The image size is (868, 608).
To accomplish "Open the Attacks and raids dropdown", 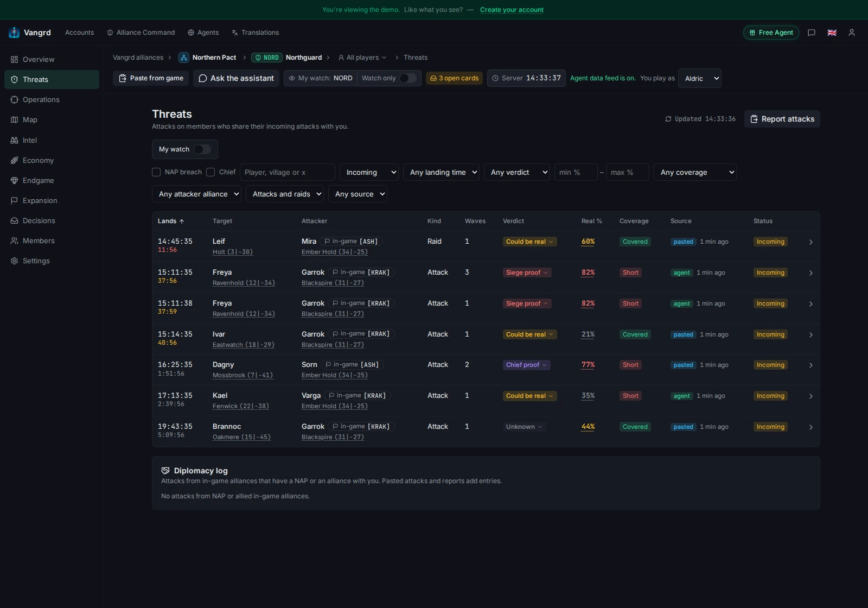I will pyautogui.click(x=285, y=194).
